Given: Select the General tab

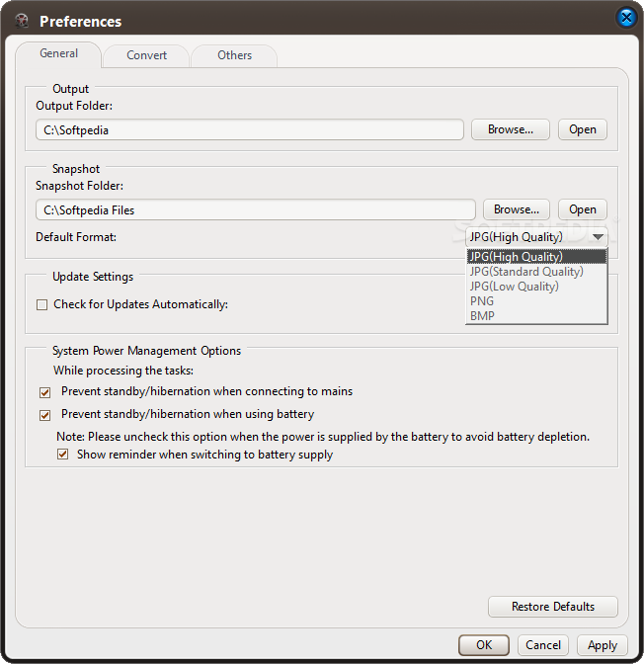Looking at the screenshot, I should [59, 53].
